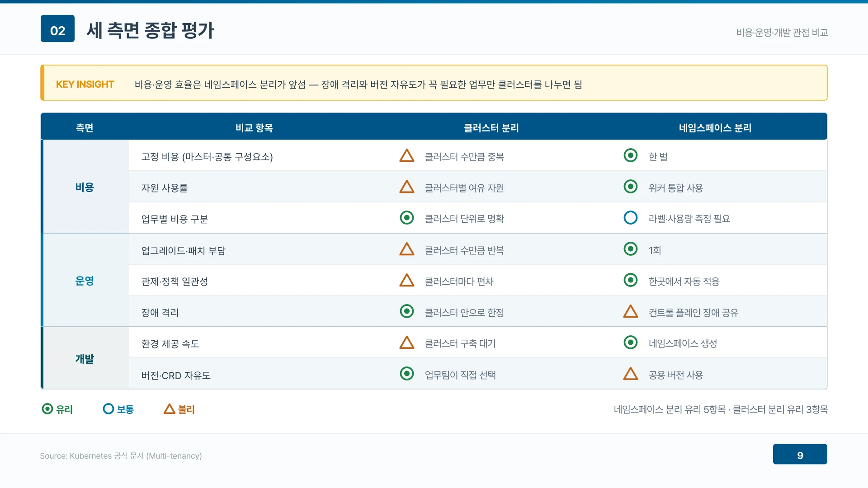This screenshot has width=868, height=488.
Task: Select the 비교 항목 column header
Action: pyautogui.click(x=254, y=128)
